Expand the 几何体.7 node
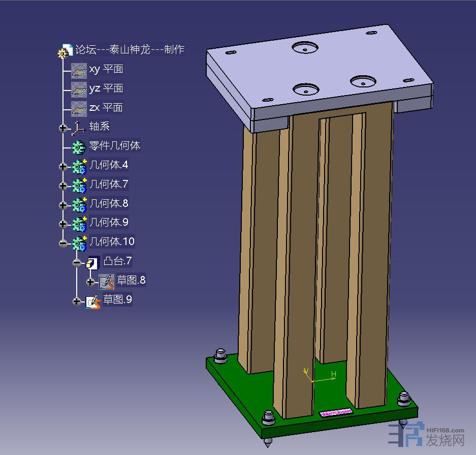 pos(63,186)
